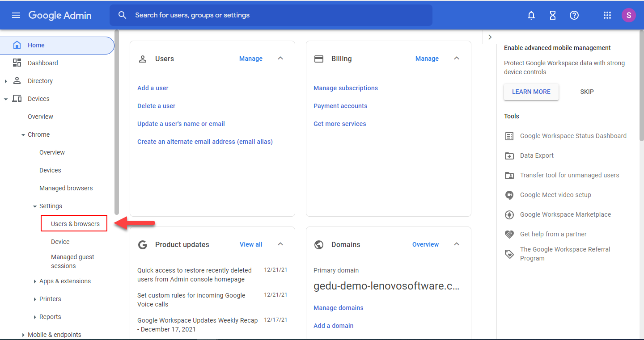Click the Delete a user link
This screenshot has height=340, width=644.
[x=157, y=106]
